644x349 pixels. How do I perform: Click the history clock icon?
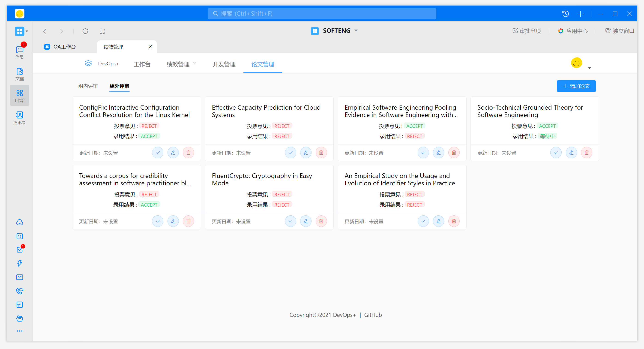click(x=565, y=14)
